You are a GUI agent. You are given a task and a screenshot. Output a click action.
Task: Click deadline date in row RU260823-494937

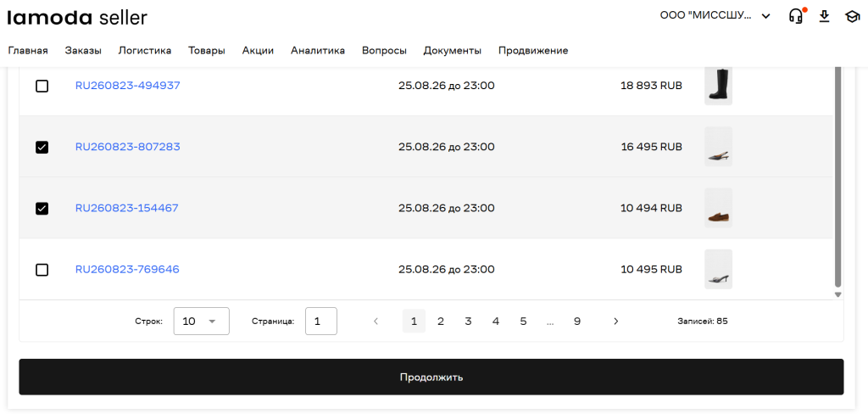point(446,86)
